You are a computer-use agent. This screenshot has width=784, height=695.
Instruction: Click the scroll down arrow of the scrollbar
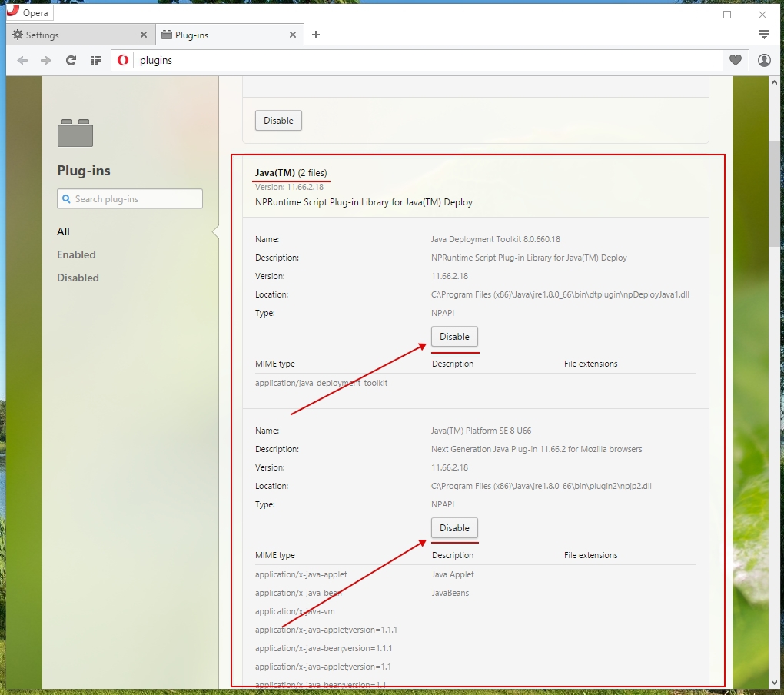[x=775, y=682]
